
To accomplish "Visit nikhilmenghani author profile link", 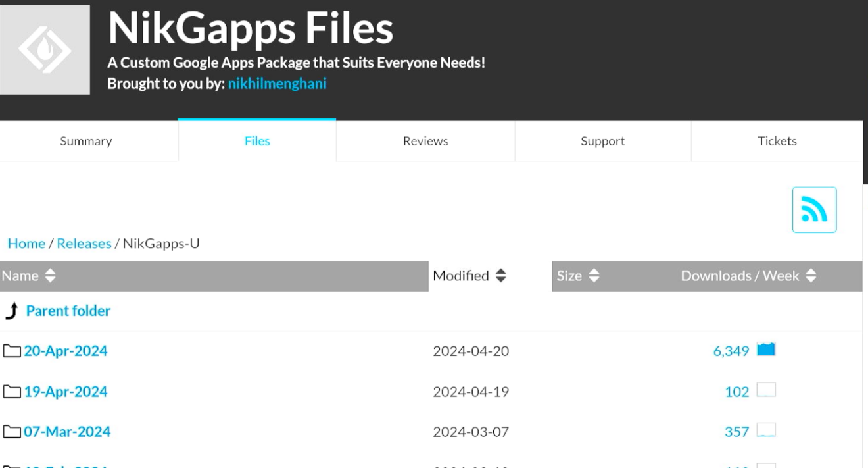I will pos(277,84).
